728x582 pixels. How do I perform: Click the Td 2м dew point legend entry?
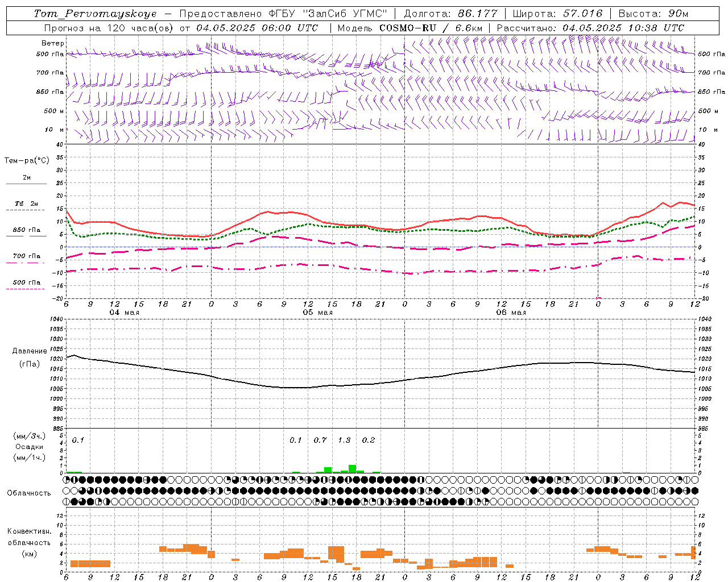pos(27,203)
